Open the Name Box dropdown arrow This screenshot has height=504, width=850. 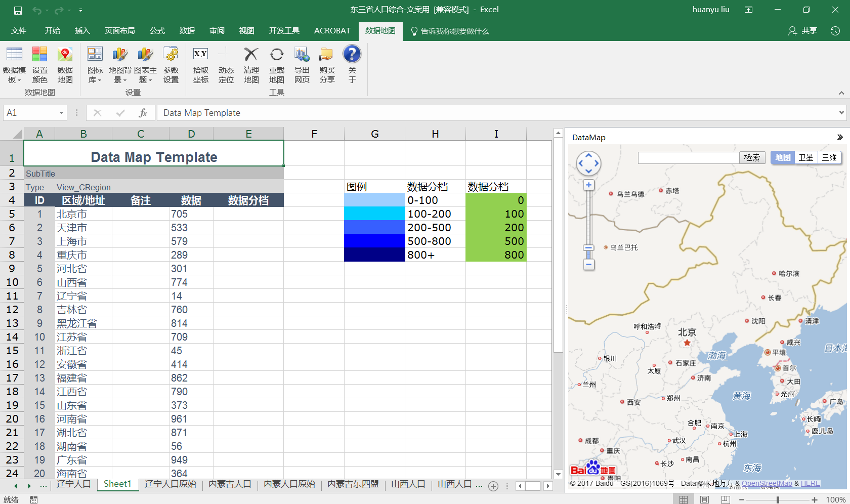tap(60, 112)
